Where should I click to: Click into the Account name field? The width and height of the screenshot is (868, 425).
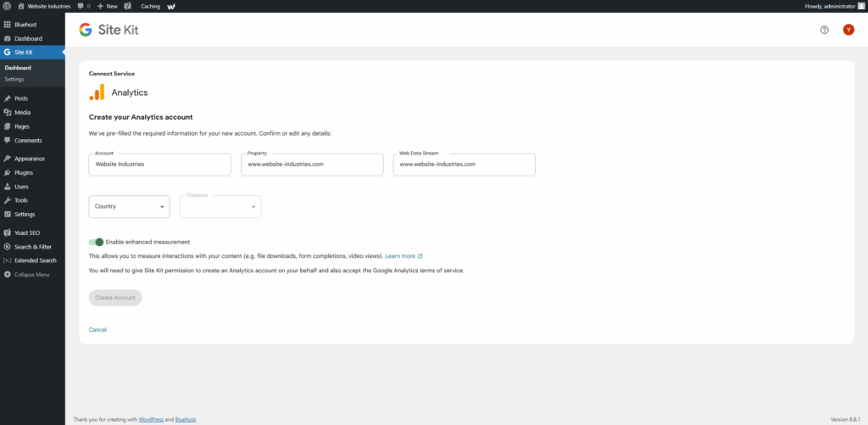[159, 165]
